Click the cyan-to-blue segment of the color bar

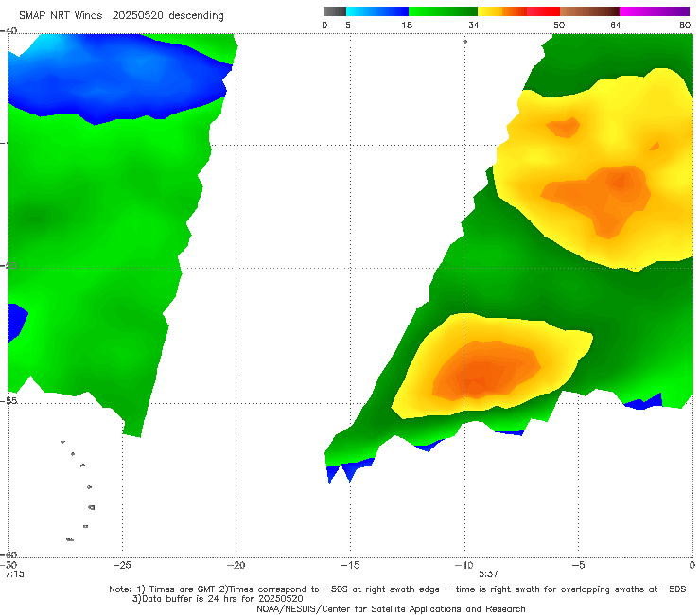tap(377, 11)
